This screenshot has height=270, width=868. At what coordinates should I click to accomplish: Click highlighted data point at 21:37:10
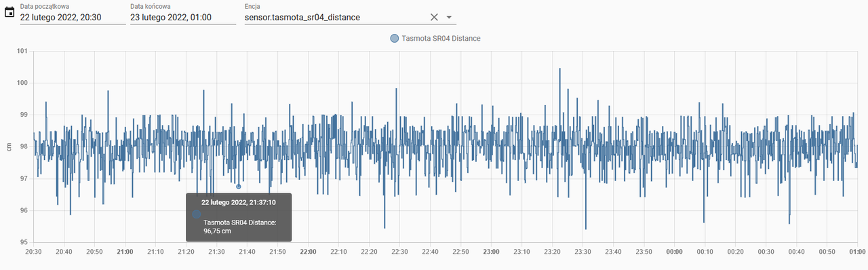click(x=238, y=187)
